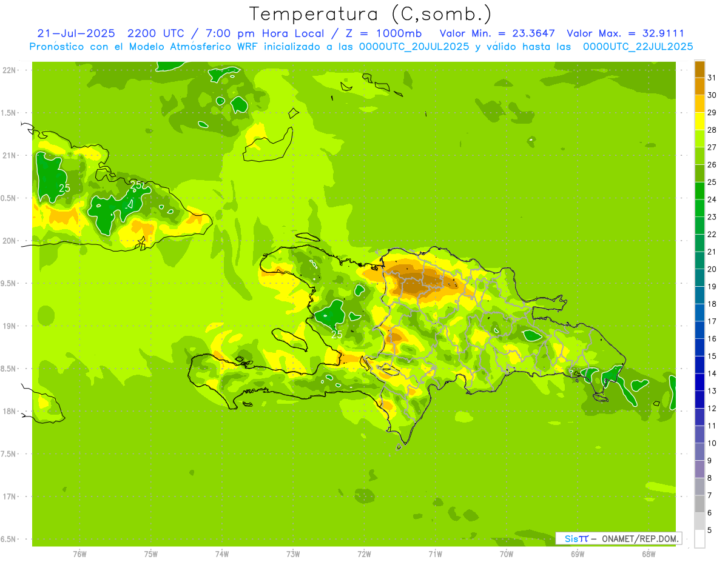
Task: Click the "68W" longitude label
Action: (649, 554)
